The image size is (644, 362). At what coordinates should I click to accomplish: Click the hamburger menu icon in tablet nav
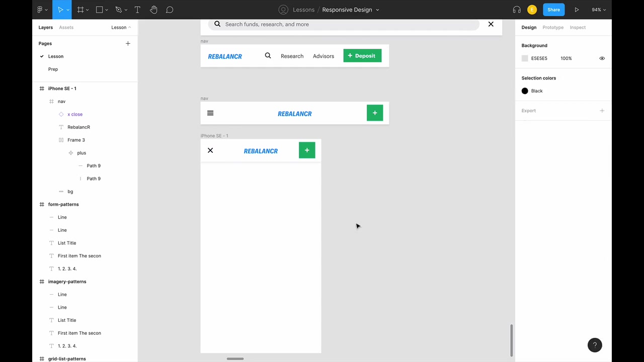tap(210, 113)
